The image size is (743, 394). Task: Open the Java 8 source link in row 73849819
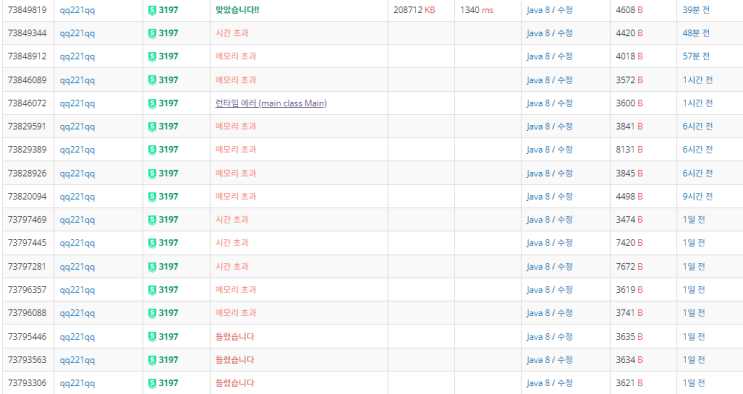pos(538,10)
